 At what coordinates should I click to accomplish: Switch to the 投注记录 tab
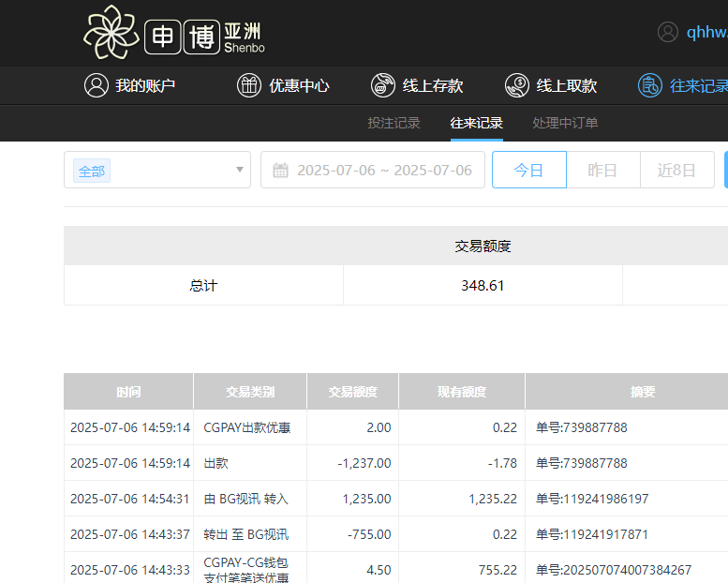point(394,123)
